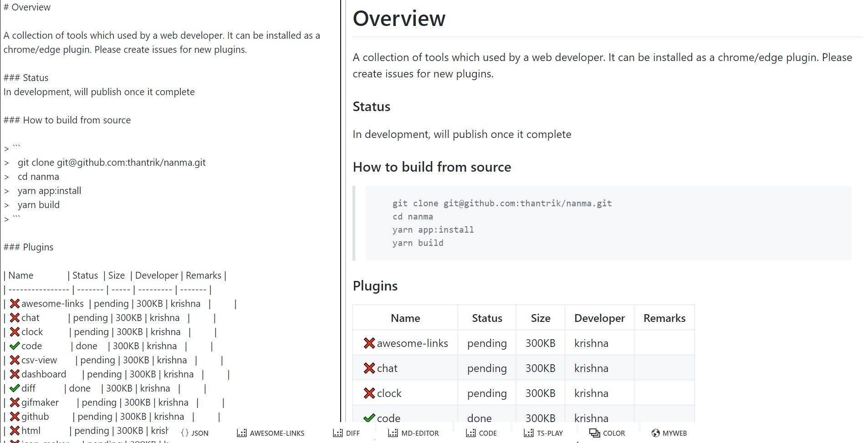The image size is (868, 443).
Task: Click the MD-EDITOR tab icon
Action: pyautogui.click(x=393, y=433)
